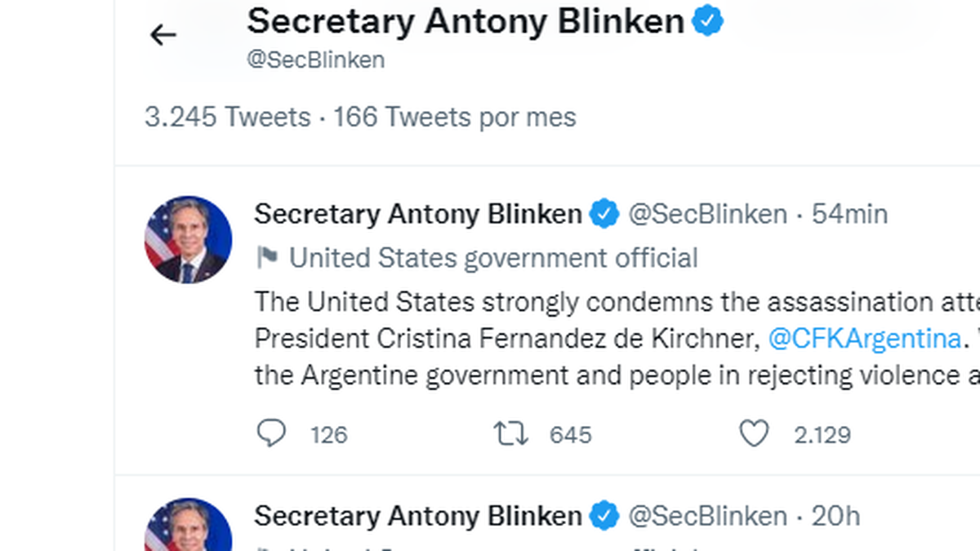Click the "166 Tweets por mes" stat text
The width and height of the screenshot is (980, 551).
click(x=455, y=118)
